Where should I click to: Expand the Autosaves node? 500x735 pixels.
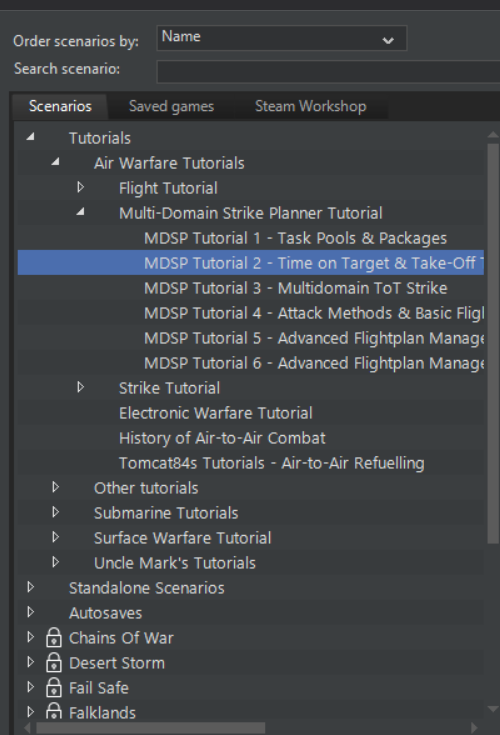point(30,612)
